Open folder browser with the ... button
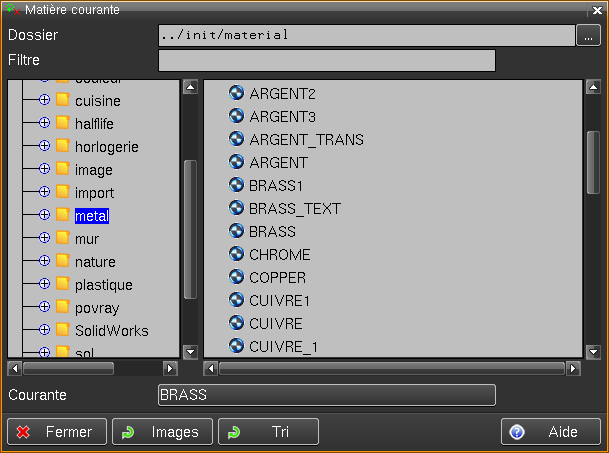 (x=589, y=36)
